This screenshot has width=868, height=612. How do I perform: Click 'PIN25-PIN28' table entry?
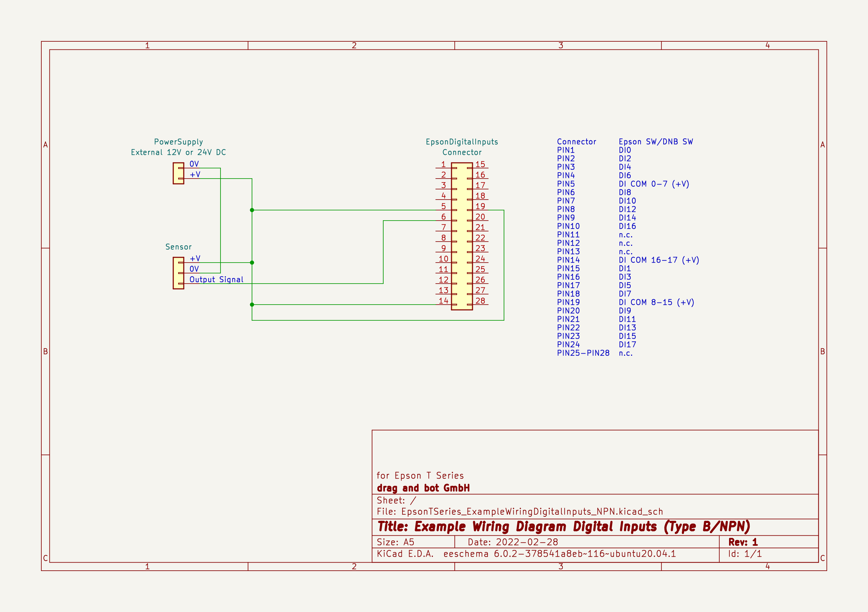point(583,353)
